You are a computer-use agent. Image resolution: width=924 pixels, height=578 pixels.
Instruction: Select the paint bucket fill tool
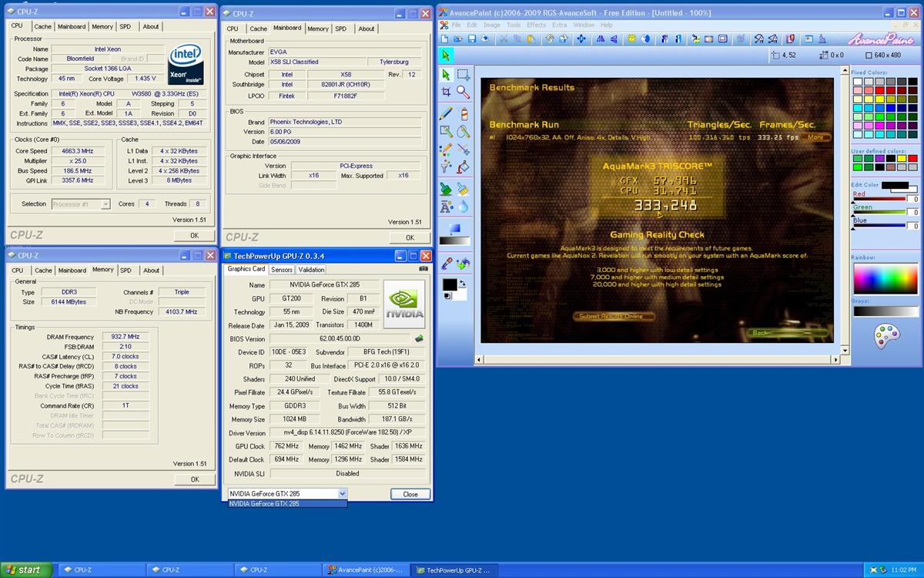tap(464, 166)
